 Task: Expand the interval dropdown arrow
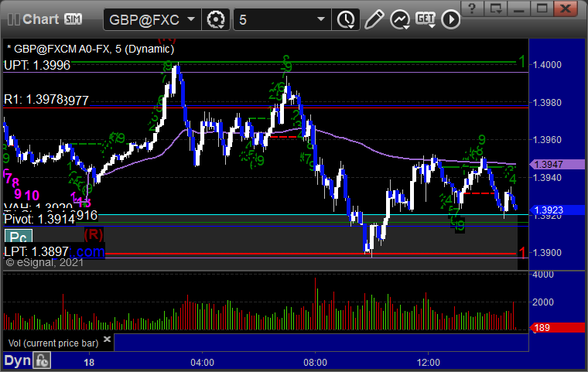point(320,19)
